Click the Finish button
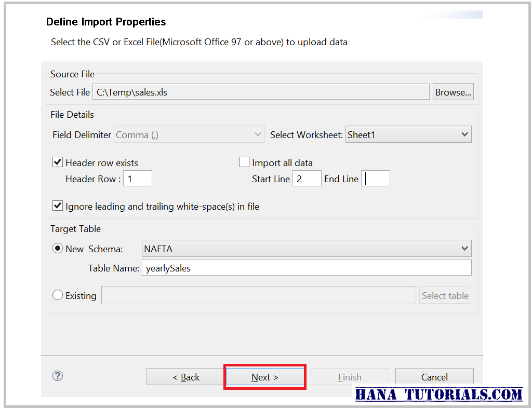Screen dimensions: 532x409 coord(350,377)
